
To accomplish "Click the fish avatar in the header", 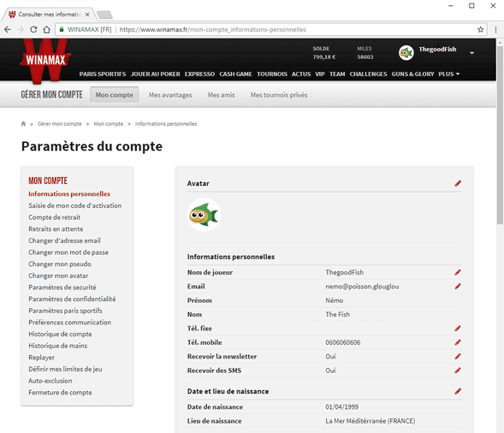I will 406,53.
